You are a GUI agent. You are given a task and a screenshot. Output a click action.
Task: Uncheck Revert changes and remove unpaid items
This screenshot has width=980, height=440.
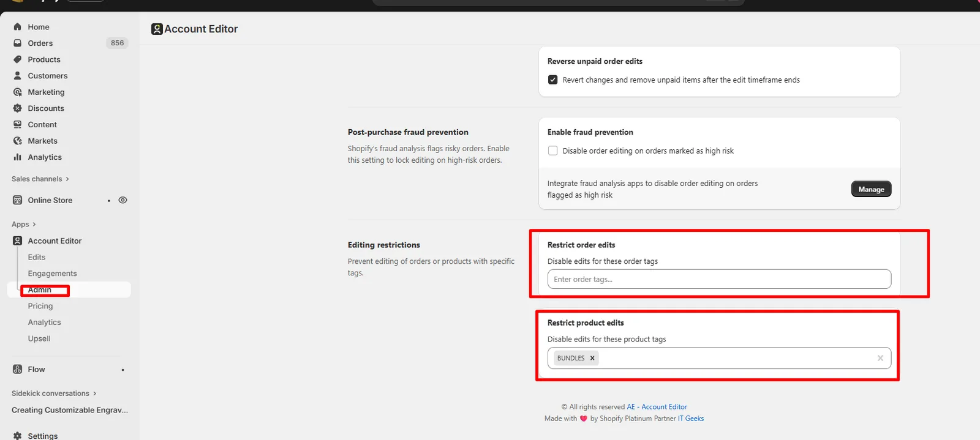(552, 80)
